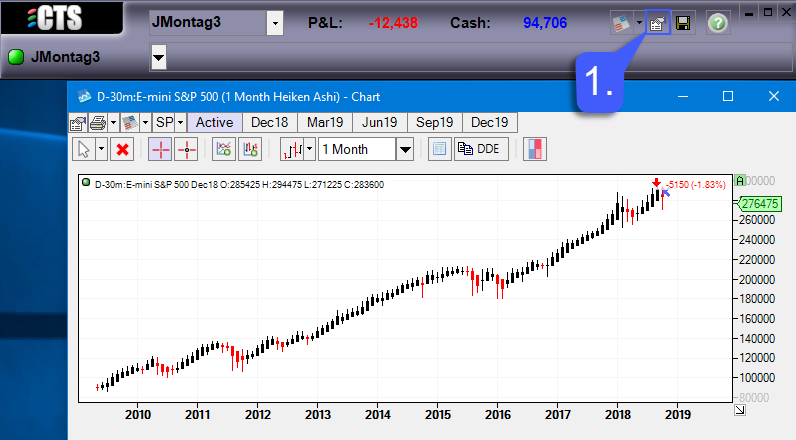The height and width of the screenshot is (440, 796).
Task: Open the JMontag3 account dropdown arrow
Action: pos(275,23)
